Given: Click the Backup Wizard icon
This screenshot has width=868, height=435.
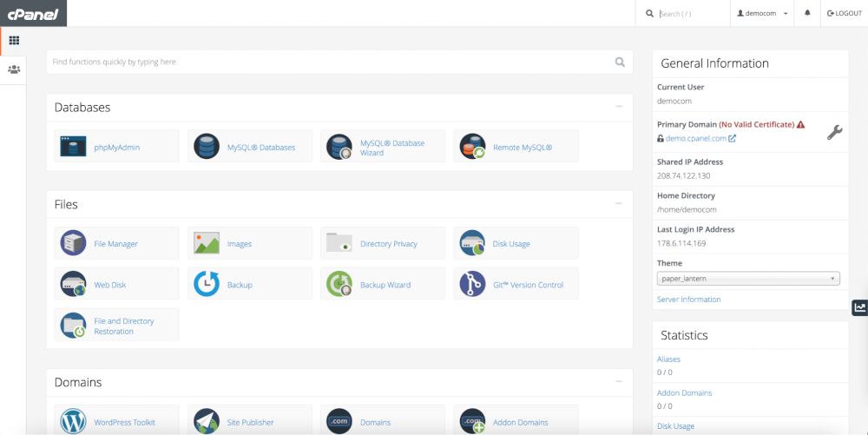Looking at the screenshot, I should [339, 284].
